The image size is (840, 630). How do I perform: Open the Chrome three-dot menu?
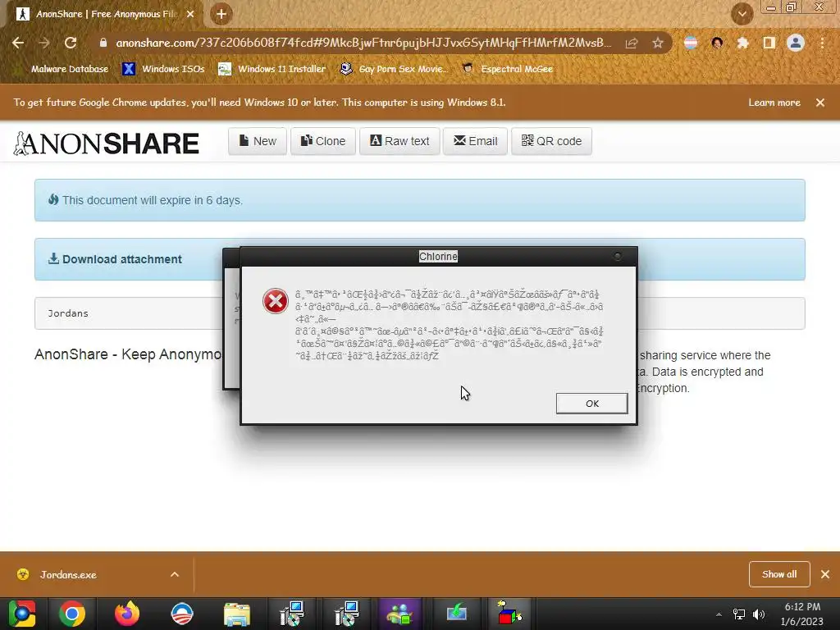822,43
